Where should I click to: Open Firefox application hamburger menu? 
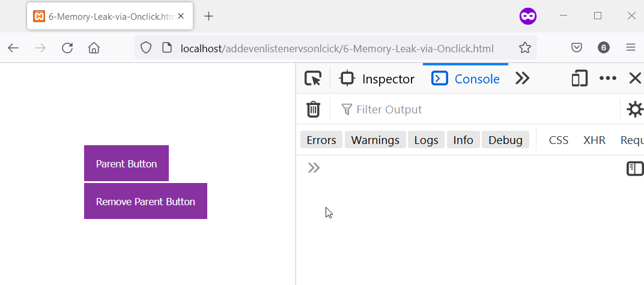pyautogui.click(x=631, y=48)
